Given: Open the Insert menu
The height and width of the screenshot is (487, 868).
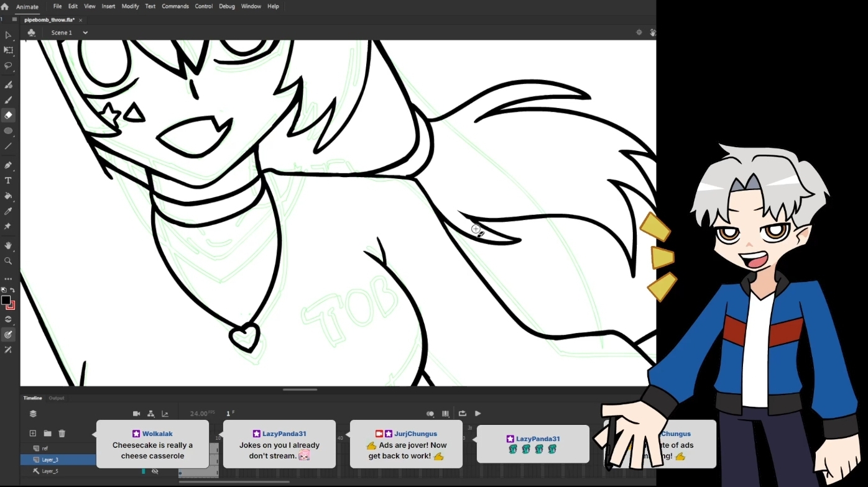Looking at the screenshot, I should 108,6.
